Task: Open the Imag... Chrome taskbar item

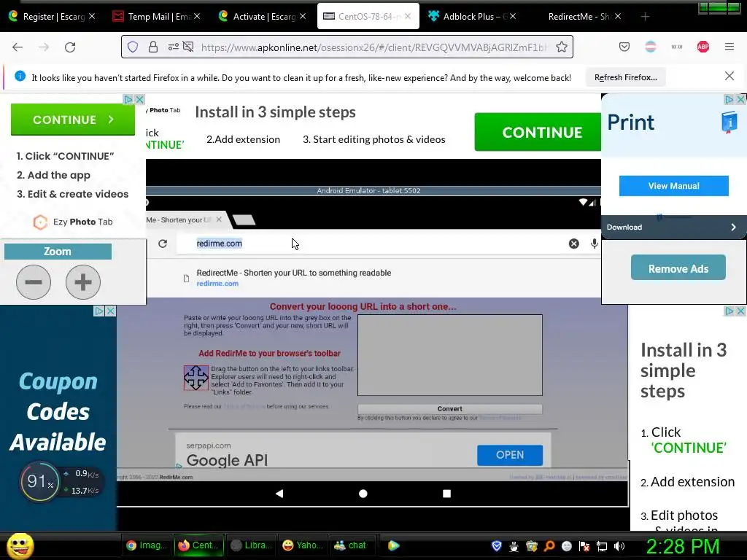Action: (x=146, y=545)
